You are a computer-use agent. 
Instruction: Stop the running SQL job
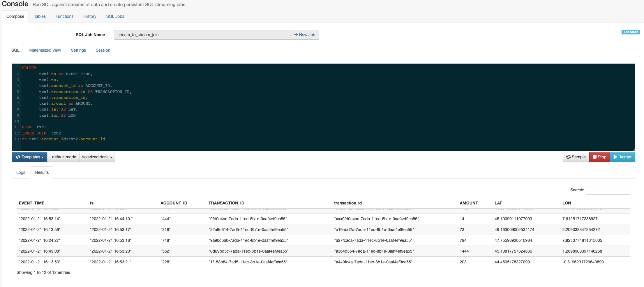click(x=599, y=157)
